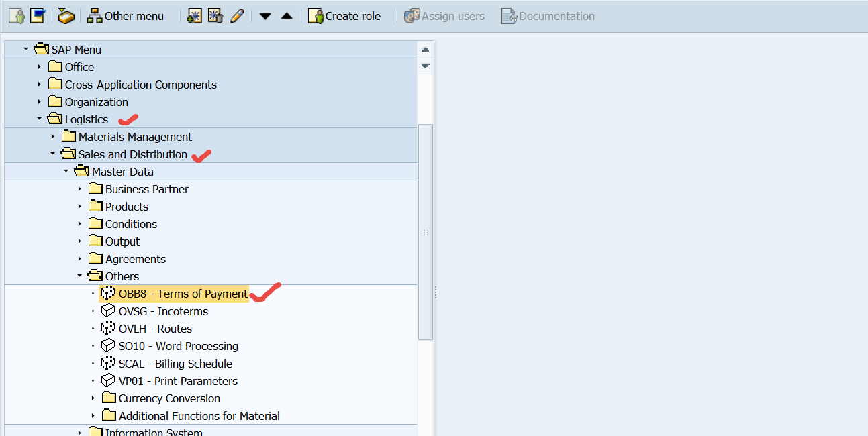
Task: Click the Conditions folder icon
Action: [95, 223]
